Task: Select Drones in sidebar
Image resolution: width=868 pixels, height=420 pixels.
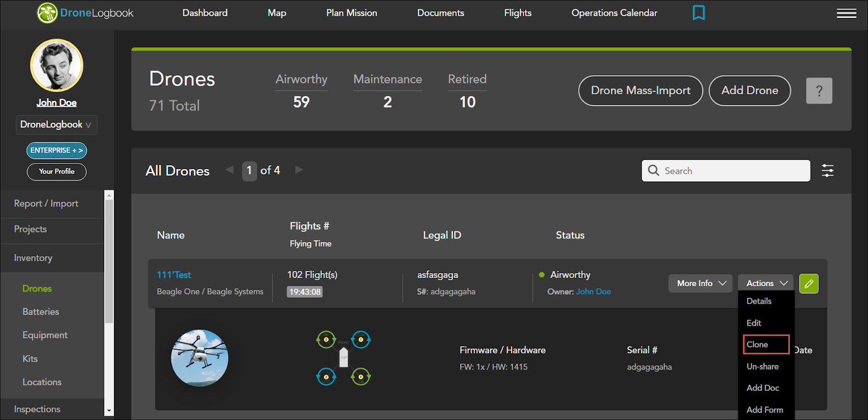Action: pyautogui.click(x=37, y=289)
